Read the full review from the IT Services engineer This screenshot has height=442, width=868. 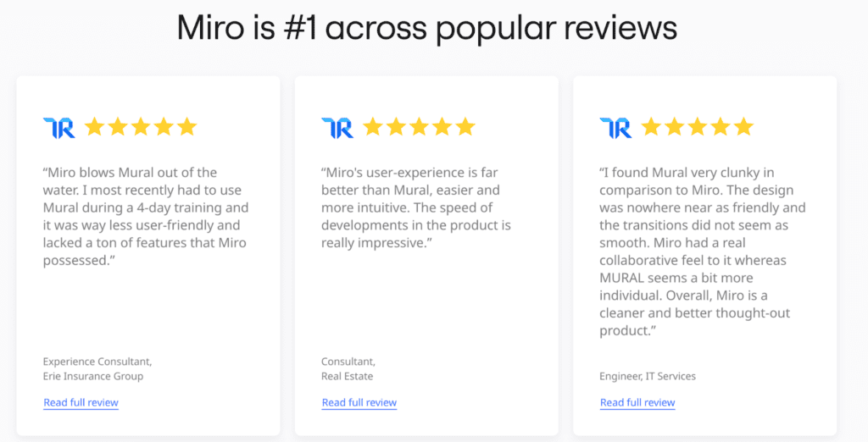click(637, 403)
